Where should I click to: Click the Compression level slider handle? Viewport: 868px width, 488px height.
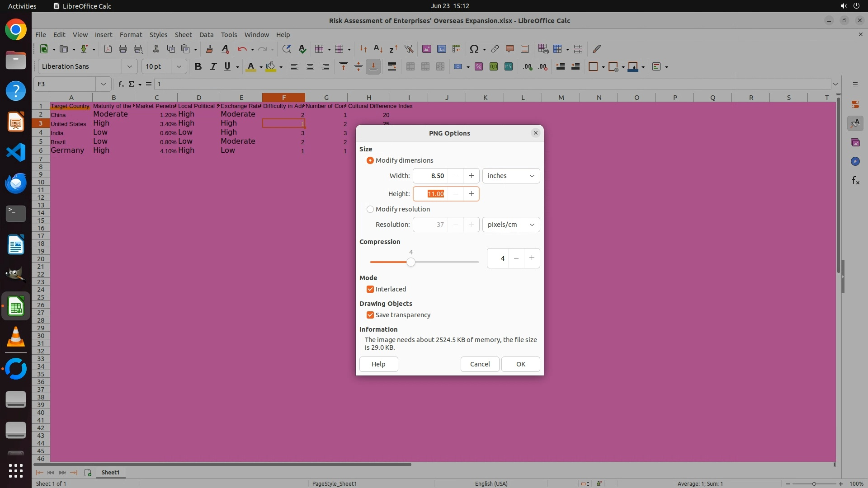(410, 262)
